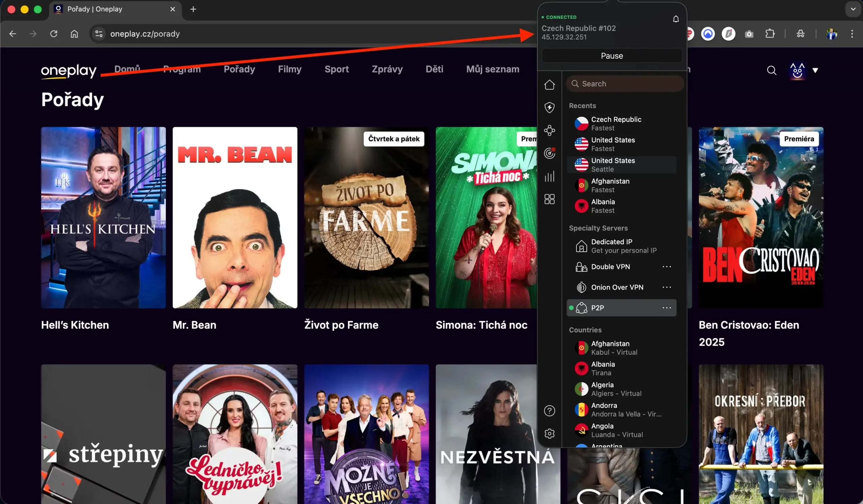The image size is (863, 504).
Task: Open the apps grid icon in sidebar
Action: tap(549, 199)
